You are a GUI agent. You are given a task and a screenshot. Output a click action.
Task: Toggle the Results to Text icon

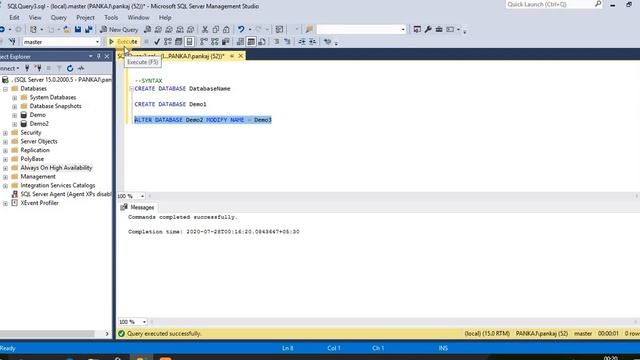click(x=240, y=42)
